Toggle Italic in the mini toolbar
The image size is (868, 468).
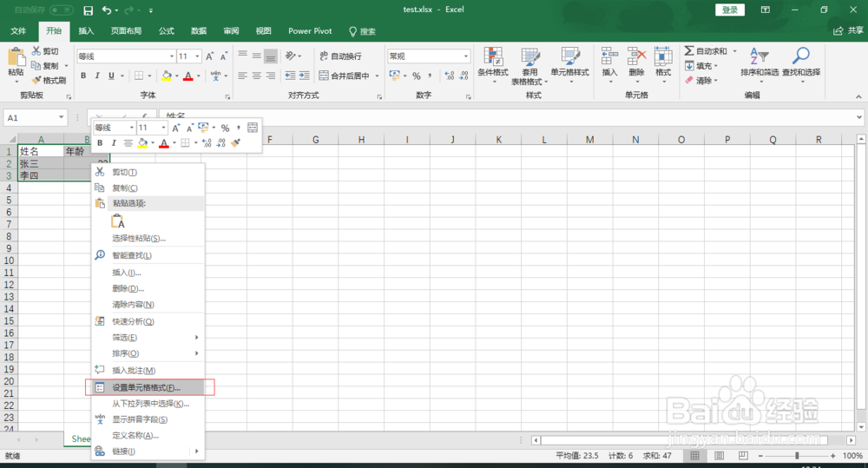coord(114,143)
